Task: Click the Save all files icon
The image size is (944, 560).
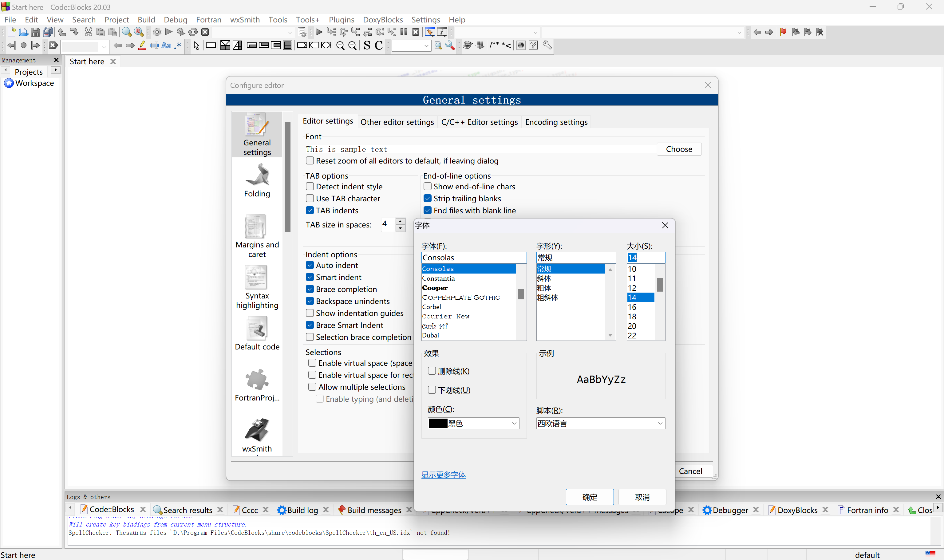Action: point(48,32)
